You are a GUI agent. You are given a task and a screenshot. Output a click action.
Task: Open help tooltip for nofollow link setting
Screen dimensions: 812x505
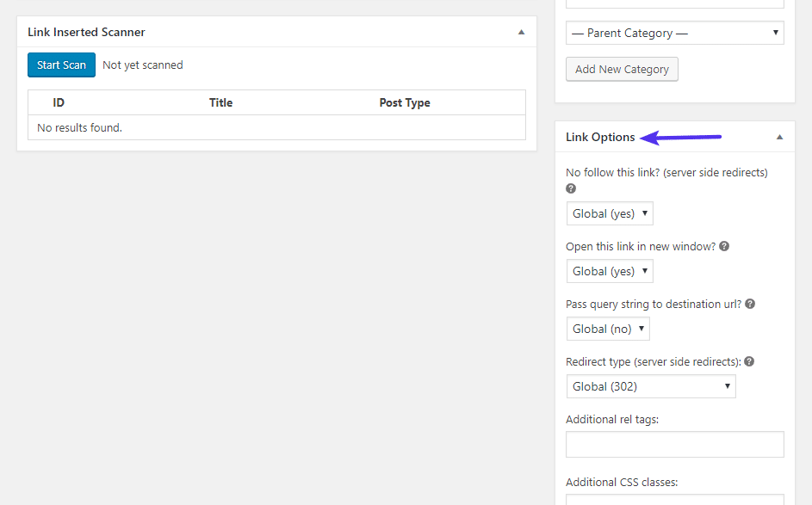pyautogui.click(x=570, y=188)
